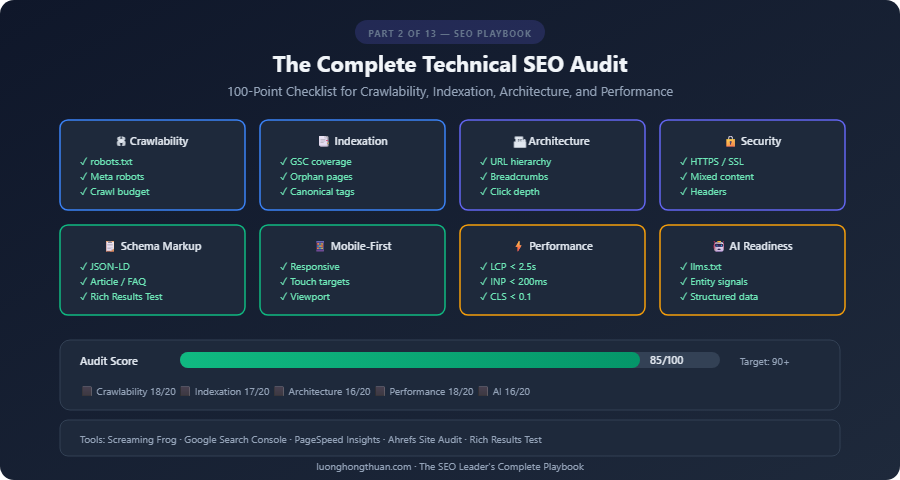
Task: Select the llms.txt checklist item
Action: pyautogui.click(x=701, y=267)
